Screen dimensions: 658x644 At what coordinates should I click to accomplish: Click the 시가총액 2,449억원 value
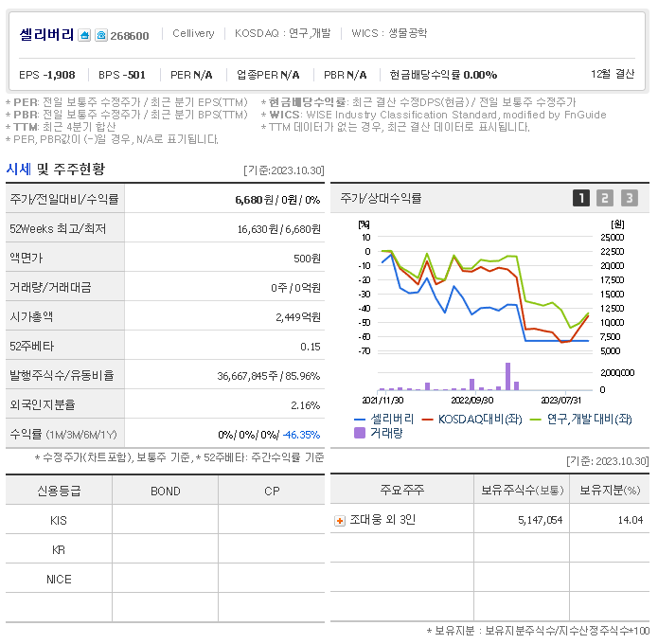[298, 317]
